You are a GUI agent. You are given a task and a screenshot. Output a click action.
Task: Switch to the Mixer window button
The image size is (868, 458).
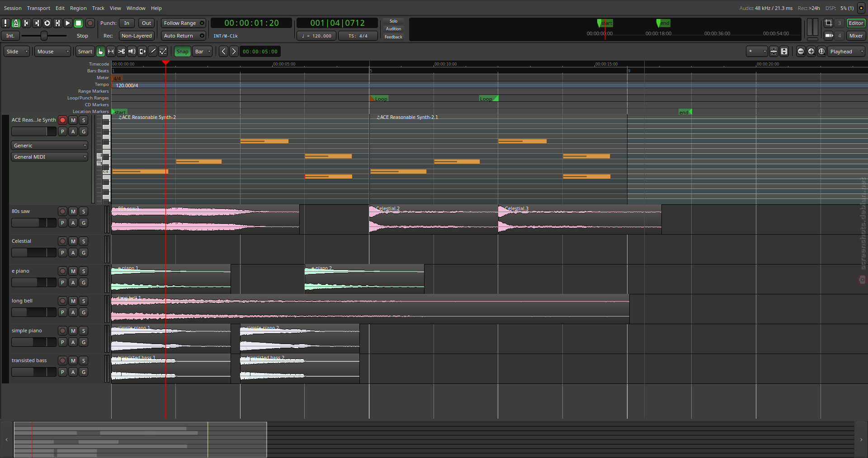point(856,36)
